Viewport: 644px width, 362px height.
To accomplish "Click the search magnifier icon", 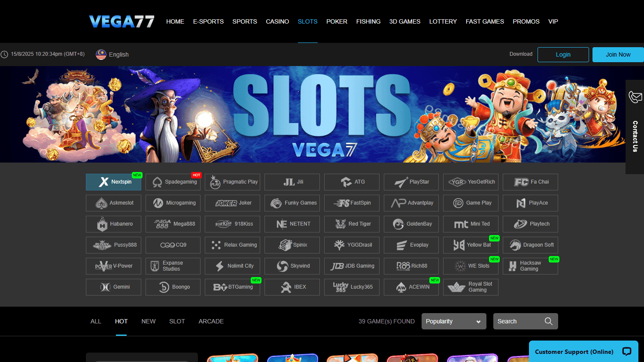I will click(x=548, y=321).
